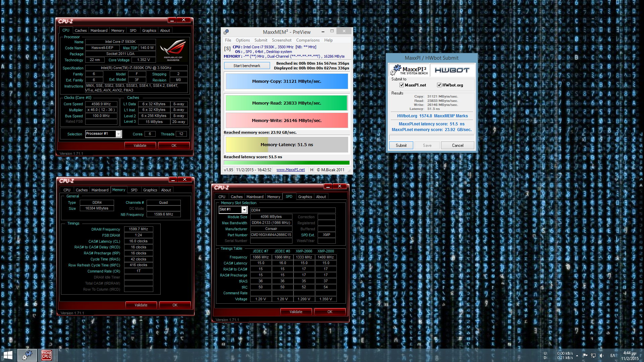Switch to SPD tab in top CPU-Z window
Viewport: 644px width, 362px height.
coord(133,31)
